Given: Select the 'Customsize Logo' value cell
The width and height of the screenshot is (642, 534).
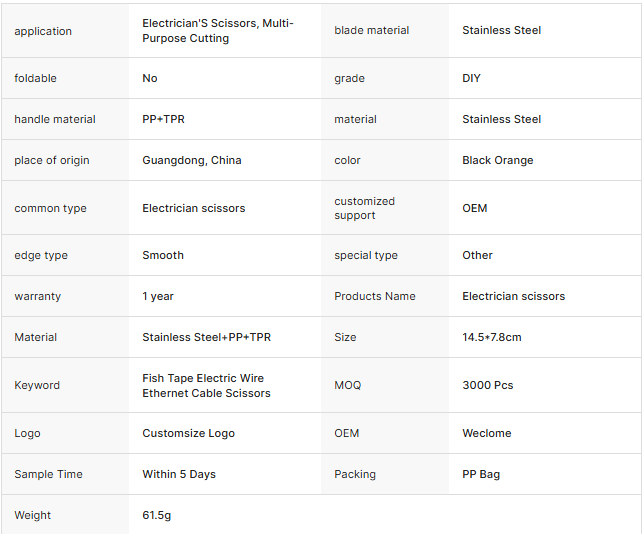Looking at the screenshot, I should click(x=188, y=433).
